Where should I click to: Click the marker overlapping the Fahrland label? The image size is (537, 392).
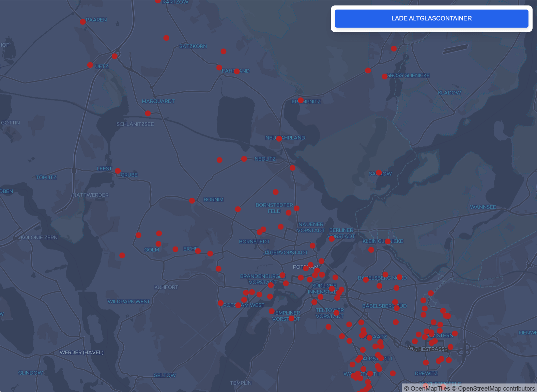click(237, 71)
